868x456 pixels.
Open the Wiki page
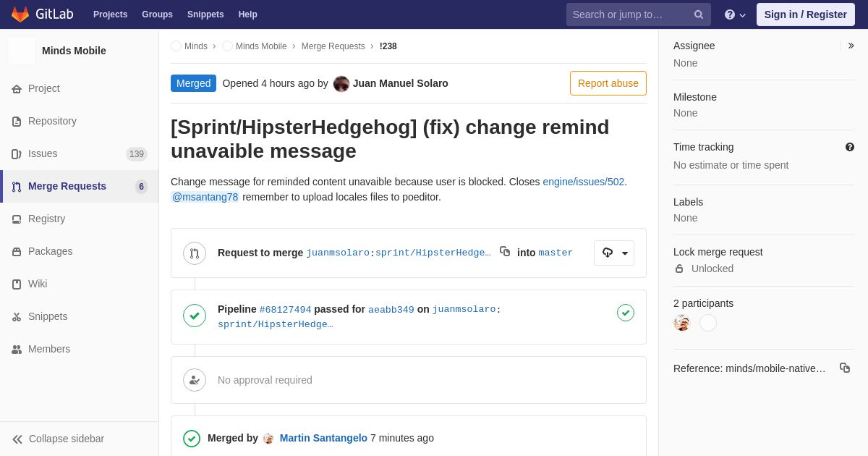point(38,284)
